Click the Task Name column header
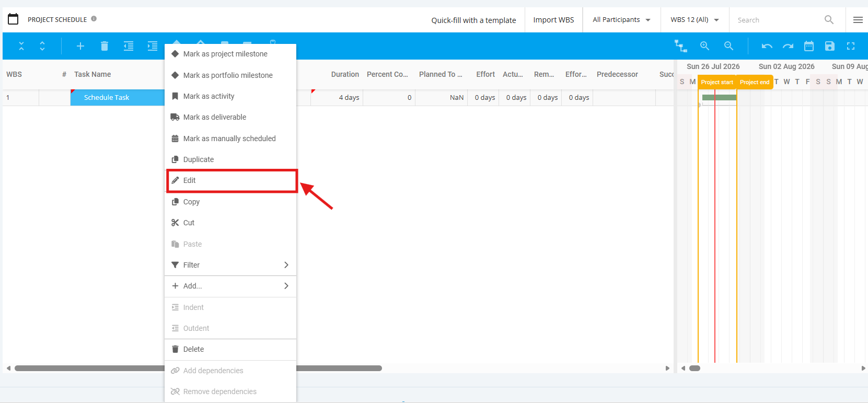The width and height of the screenshot is (868, 403). click(92, 74)
